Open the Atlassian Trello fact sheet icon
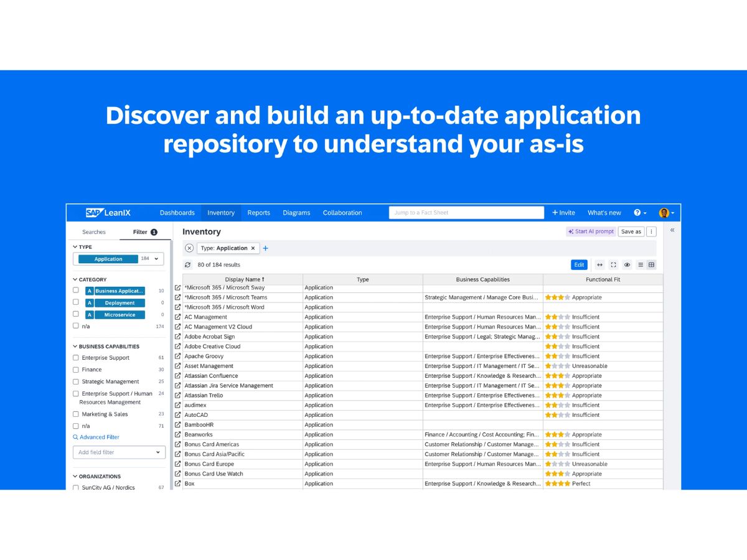This screenshot has width=747, height=560. coord(178,395)
